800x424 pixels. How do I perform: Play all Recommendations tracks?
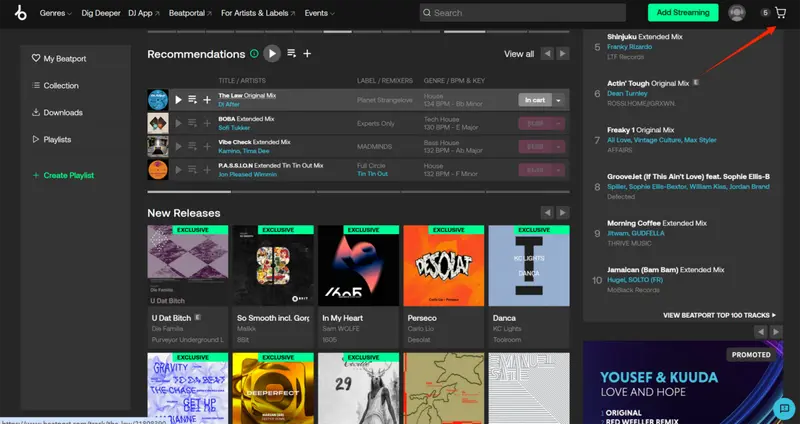pos(272,54)
